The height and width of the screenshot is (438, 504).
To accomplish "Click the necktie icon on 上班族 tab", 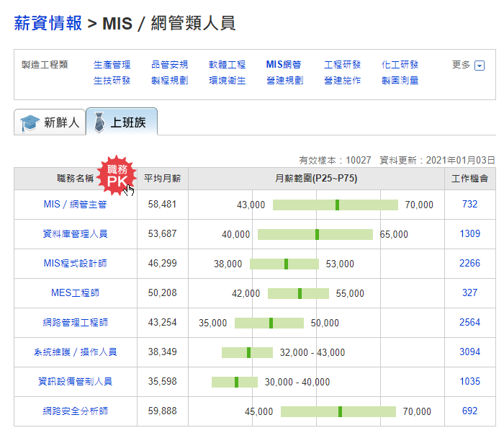I will point(99,122).
